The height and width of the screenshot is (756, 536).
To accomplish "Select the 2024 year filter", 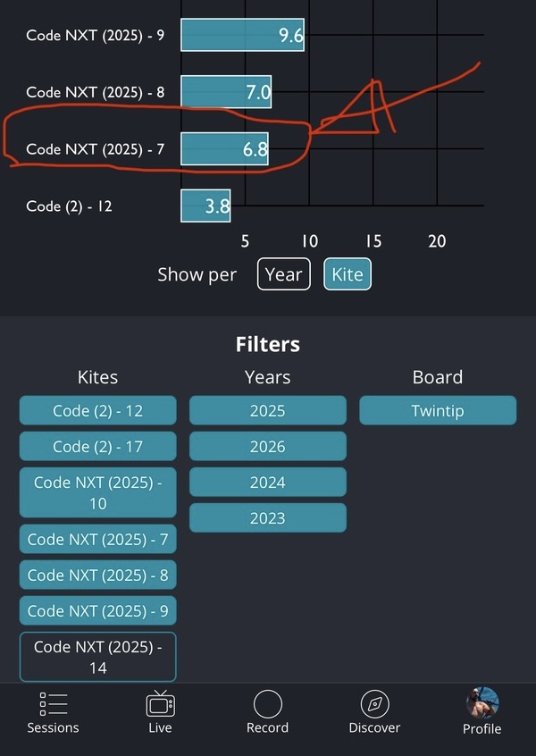I will point(267,483).
